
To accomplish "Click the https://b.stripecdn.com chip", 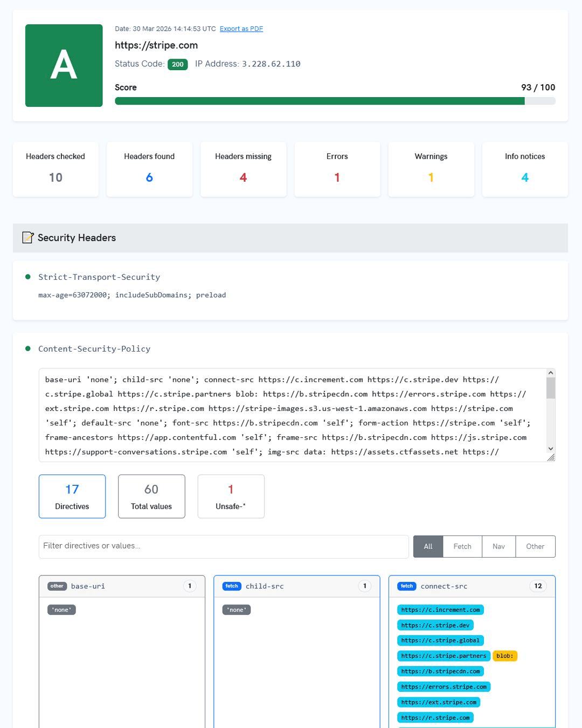I will [x=440, y=671].
